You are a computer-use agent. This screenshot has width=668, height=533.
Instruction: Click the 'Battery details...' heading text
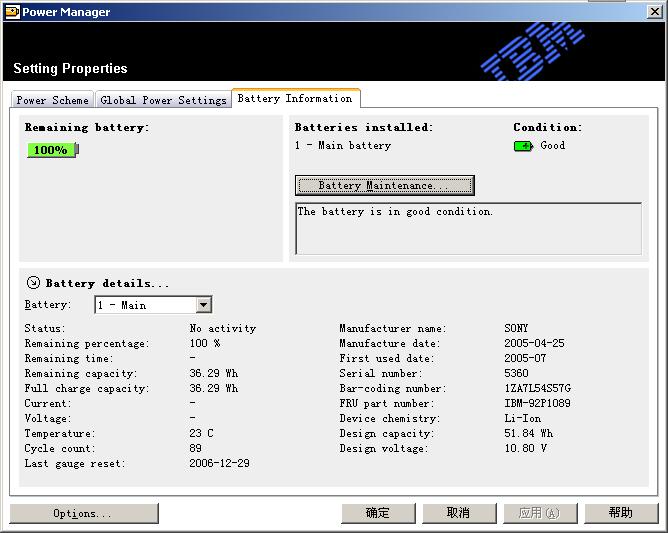[108, 284]
